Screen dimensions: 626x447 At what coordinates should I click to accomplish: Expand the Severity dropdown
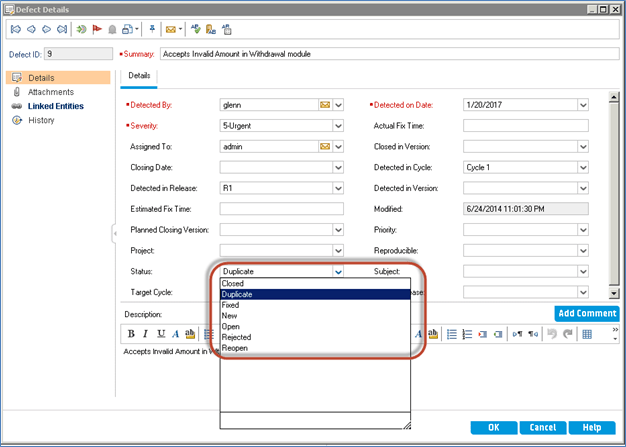[339, 125]
